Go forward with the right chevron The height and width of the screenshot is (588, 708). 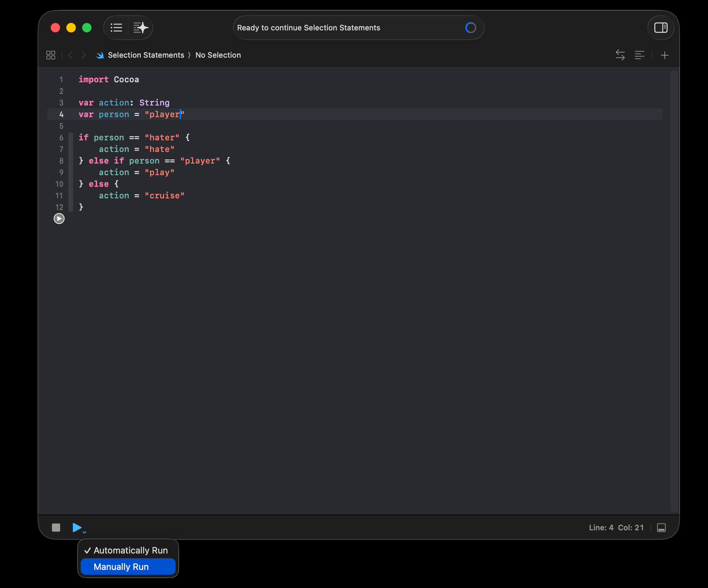click(x=83, y=55)
